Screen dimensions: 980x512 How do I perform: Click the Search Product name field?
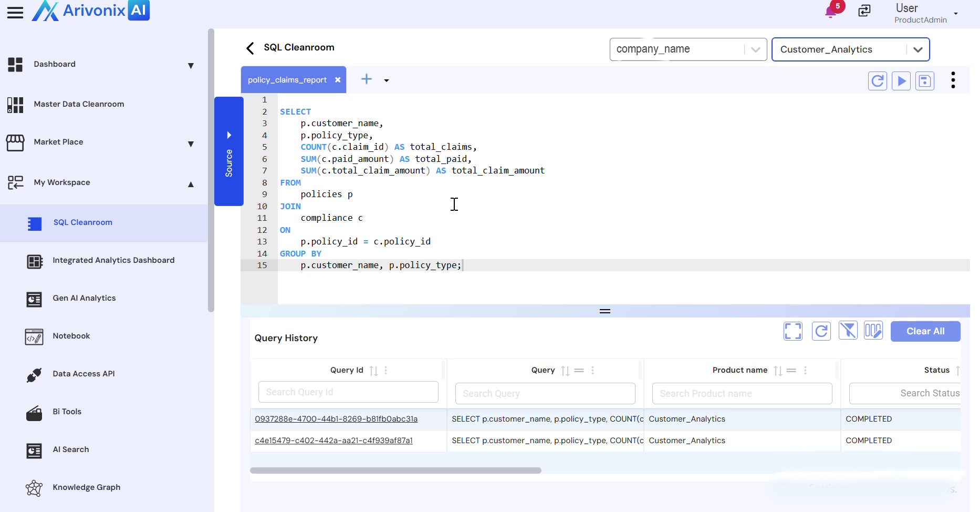(x=742, y=394)
